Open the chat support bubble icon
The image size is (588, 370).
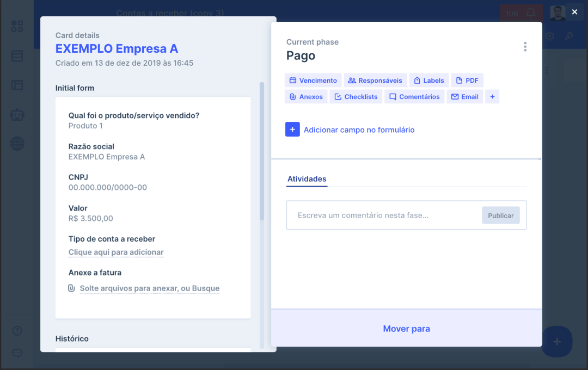coord(17,353)
